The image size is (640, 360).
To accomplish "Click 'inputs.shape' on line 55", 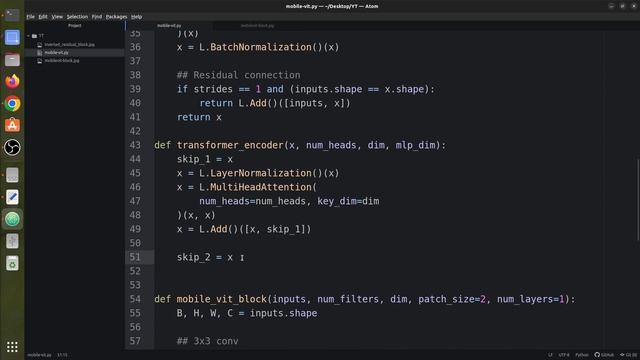I will (x=283, y=313).
